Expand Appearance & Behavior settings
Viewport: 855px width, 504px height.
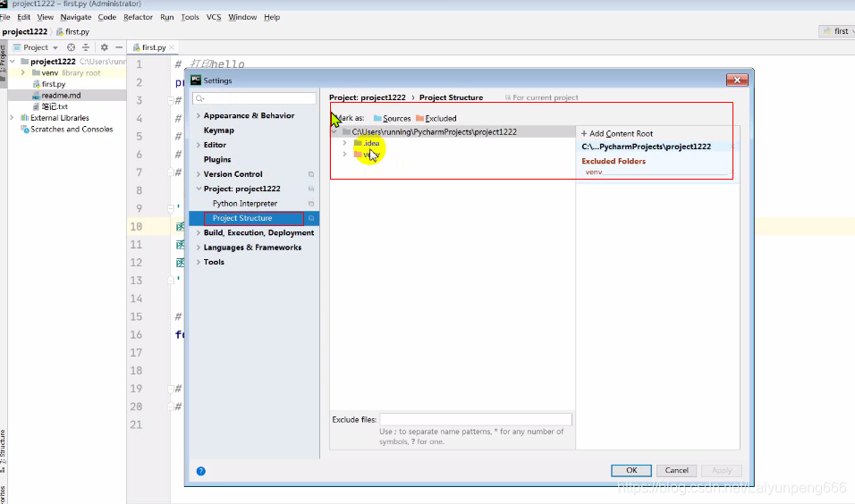coord(199,115)
